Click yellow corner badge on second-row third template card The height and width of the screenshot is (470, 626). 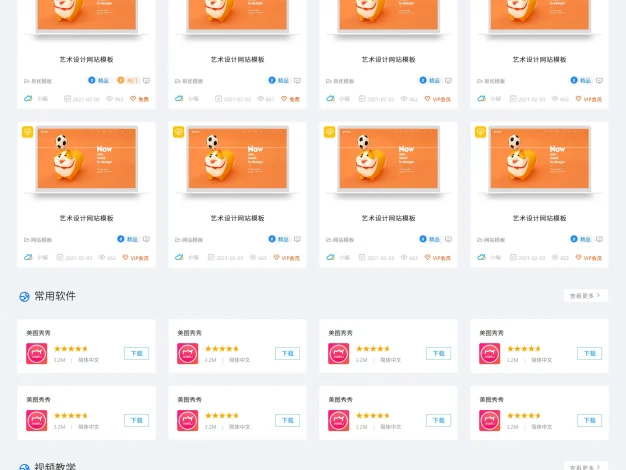click(x=329, y=132)
